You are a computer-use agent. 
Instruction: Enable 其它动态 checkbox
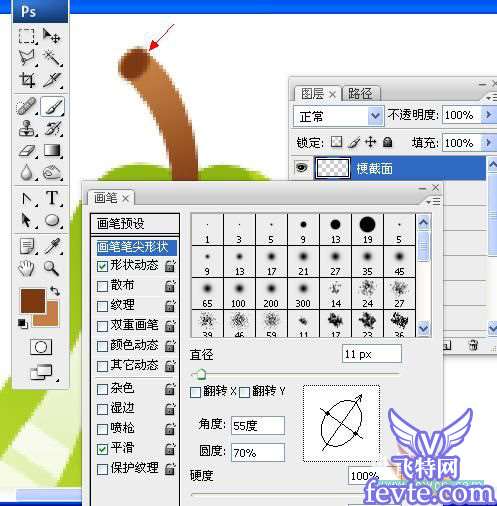[x=102, y=366]
